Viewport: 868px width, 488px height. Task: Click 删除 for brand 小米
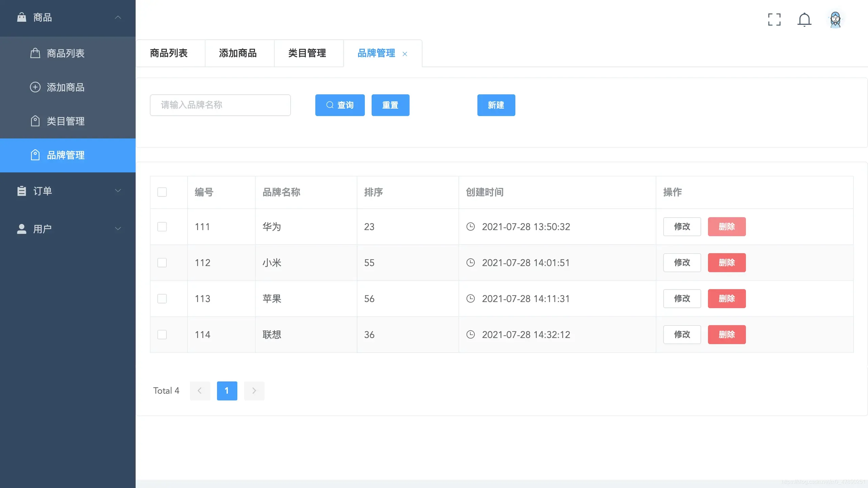727,263
